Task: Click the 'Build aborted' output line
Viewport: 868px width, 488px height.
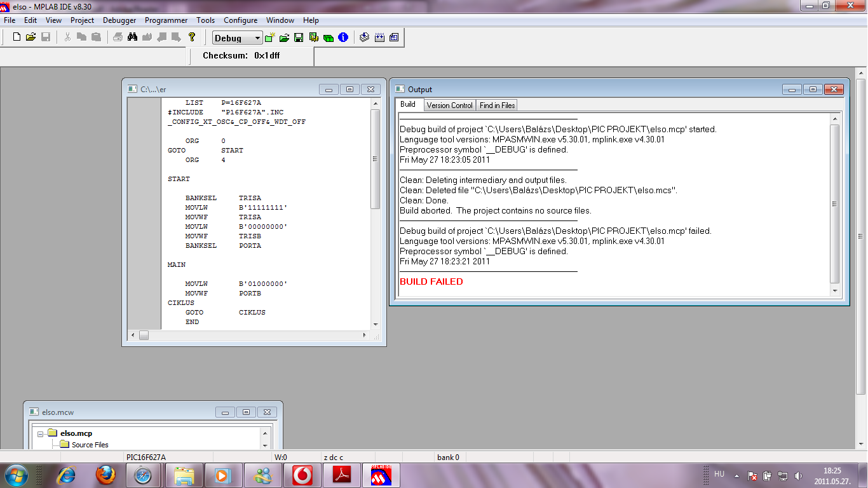Action: click(496, 210)
